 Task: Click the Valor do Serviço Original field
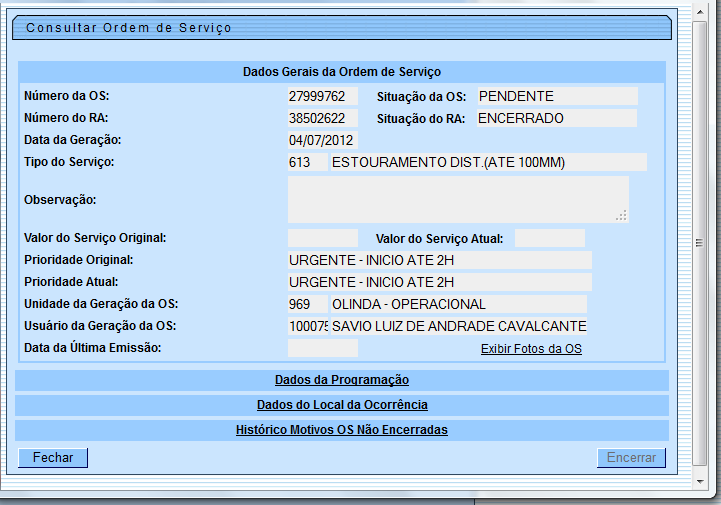(322, 238)
